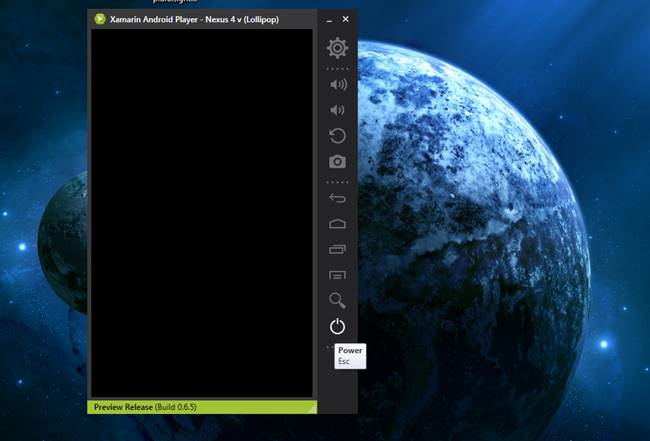Screen dimensions: 650x441
Task: Rotate the device with the circular arrow
Action: 337,136
